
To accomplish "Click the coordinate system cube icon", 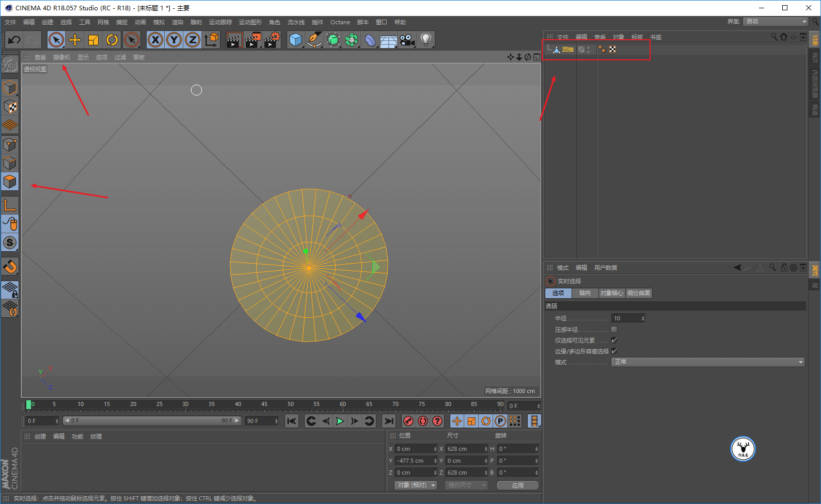I will [211, 40].
